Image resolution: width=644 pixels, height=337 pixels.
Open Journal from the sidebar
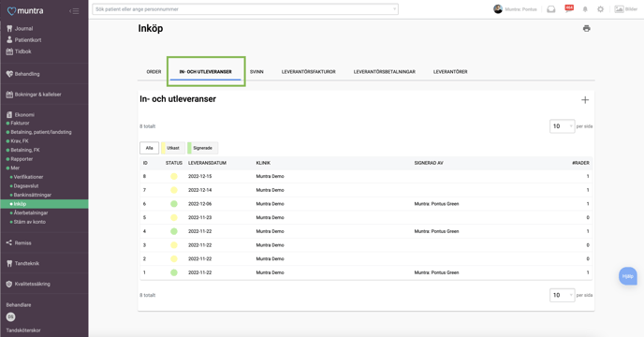point(20,28)
